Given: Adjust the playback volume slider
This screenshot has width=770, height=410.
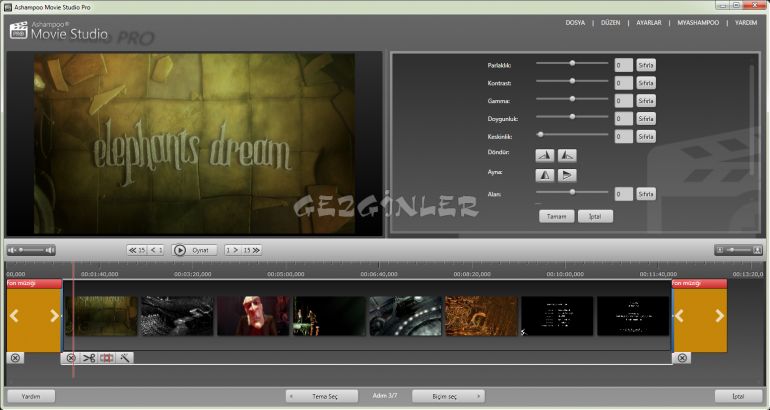Looking at the screenshot, I should pyautogui.click(x=31, y=250).
